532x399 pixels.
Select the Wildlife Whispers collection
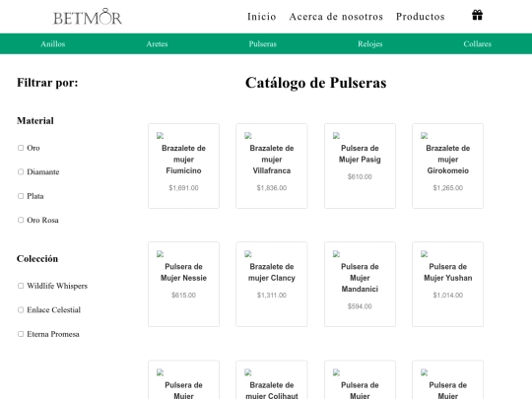(x=21, y=286)
